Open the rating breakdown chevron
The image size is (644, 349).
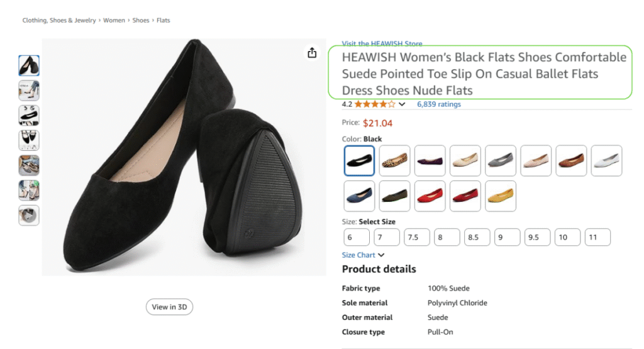pos(402,104)
